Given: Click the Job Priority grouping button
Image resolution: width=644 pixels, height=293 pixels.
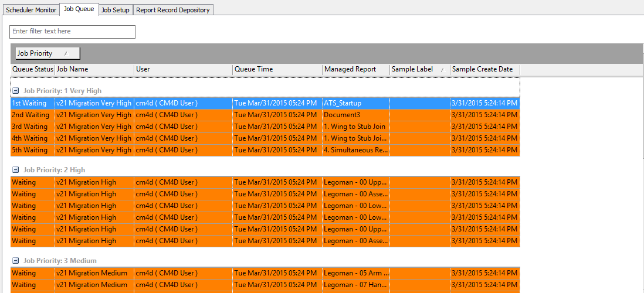Looking at the screenshot, I should [48, 53].
